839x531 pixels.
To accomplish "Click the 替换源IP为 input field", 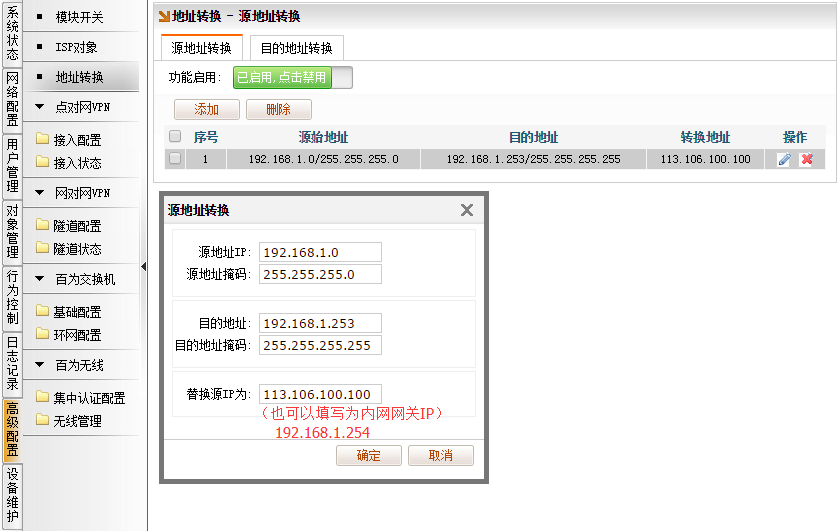I will [x=320, y=395].
